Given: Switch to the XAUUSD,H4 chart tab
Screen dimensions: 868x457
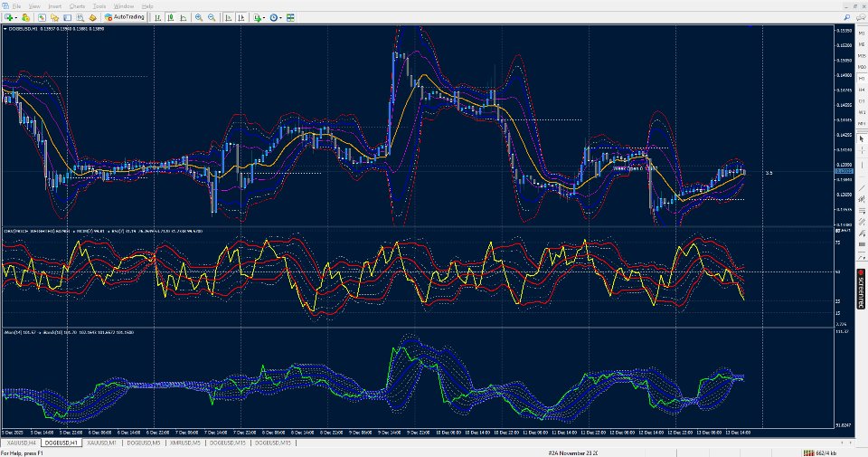Looking at the screenshot, I should 22,443.
